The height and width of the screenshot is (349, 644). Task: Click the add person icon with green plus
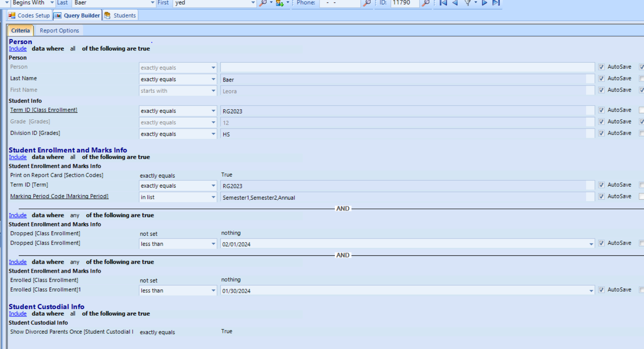tap(279, 3)
